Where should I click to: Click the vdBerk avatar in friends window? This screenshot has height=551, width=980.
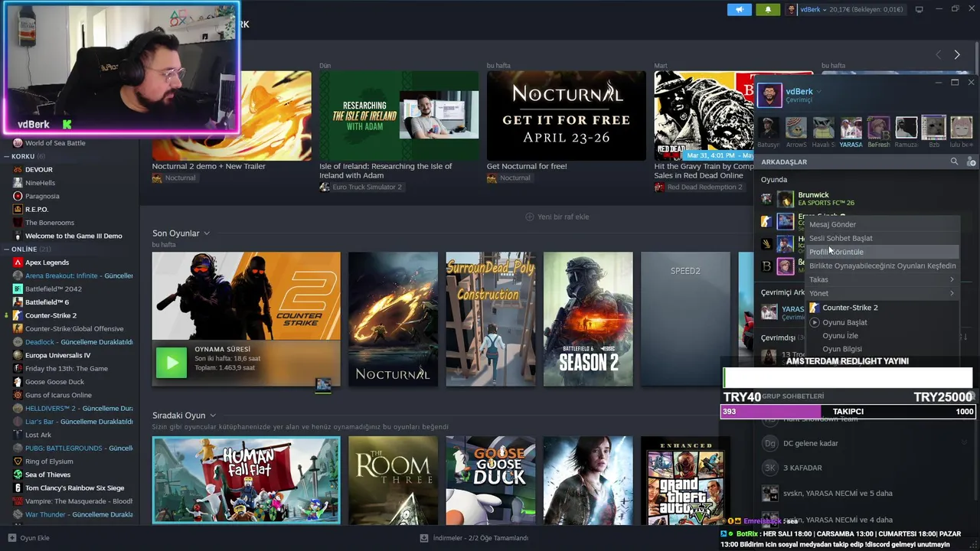coord(769,96)
